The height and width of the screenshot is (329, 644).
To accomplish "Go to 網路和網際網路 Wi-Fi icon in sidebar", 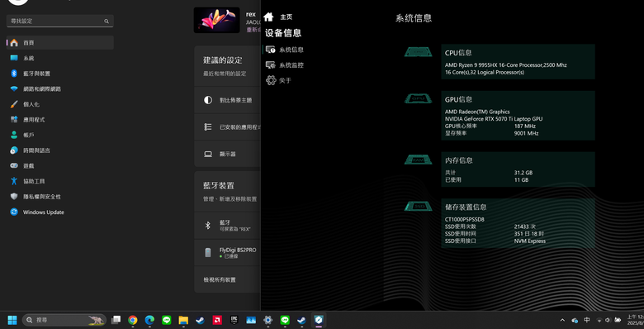I will [14, 88].
